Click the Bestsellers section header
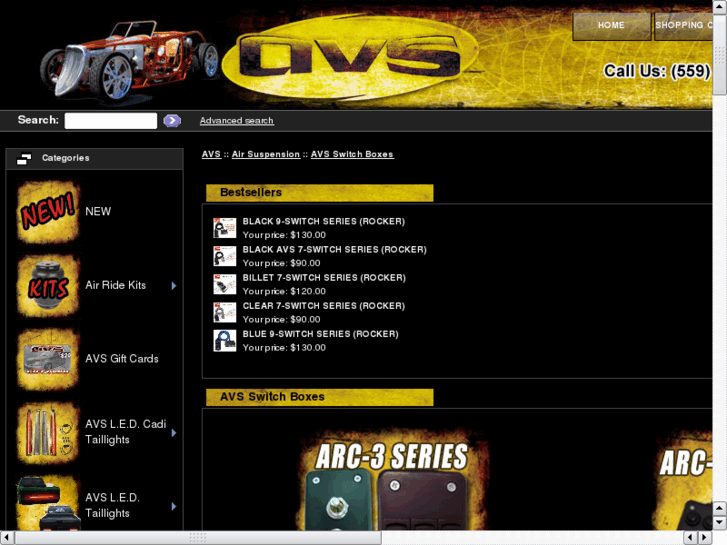727x545 pixels. (319, 192)
